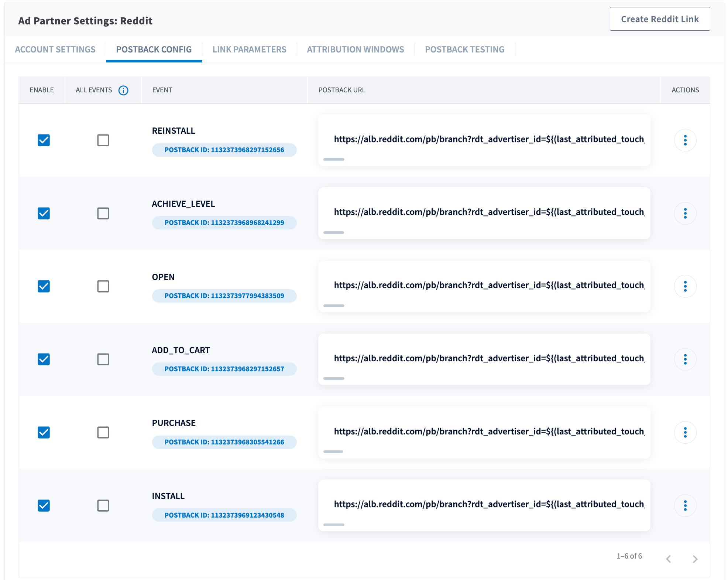Viewport: 728px width, 580px height.
Task: Go to next page of postbacks
Action: click(x=695, y=559)
